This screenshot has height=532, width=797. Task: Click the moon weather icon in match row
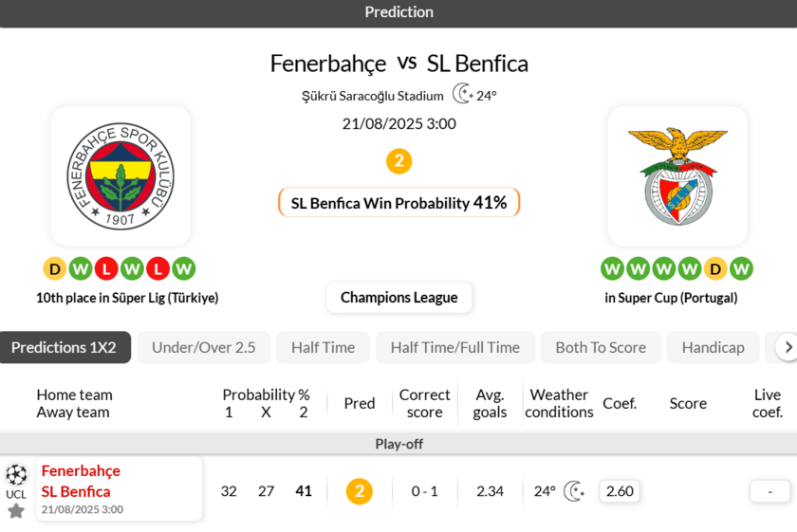click(574, 491)
